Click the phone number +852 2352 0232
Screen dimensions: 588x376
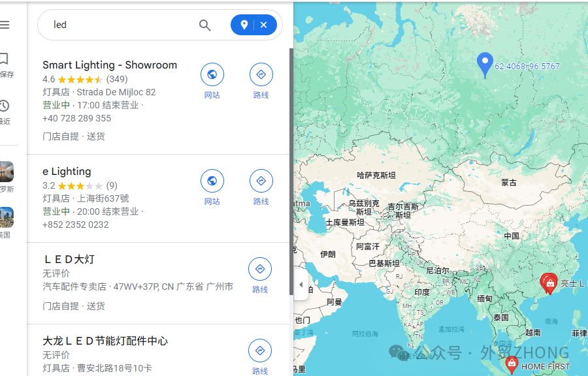[x=75, y=225]
